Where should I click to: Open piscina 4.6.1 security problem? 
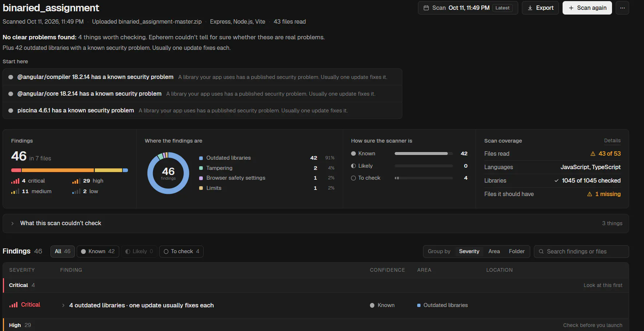[x=202, y=111]
